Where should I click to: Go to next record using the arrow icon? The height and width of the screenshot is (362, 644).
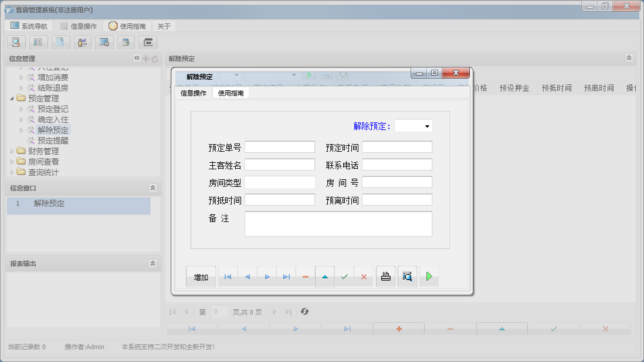click(267, 276)
